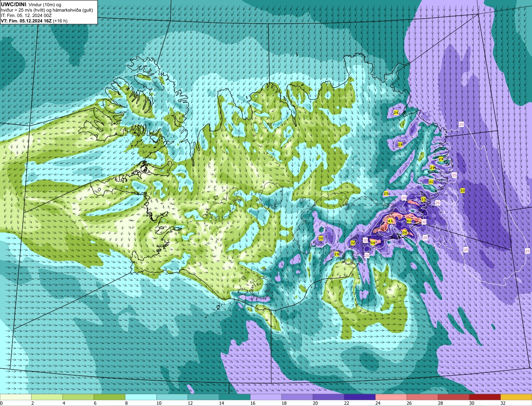Click the 2–4 m/s light green legend swatch
Screen dimensions: 532x406
point(47,397)
